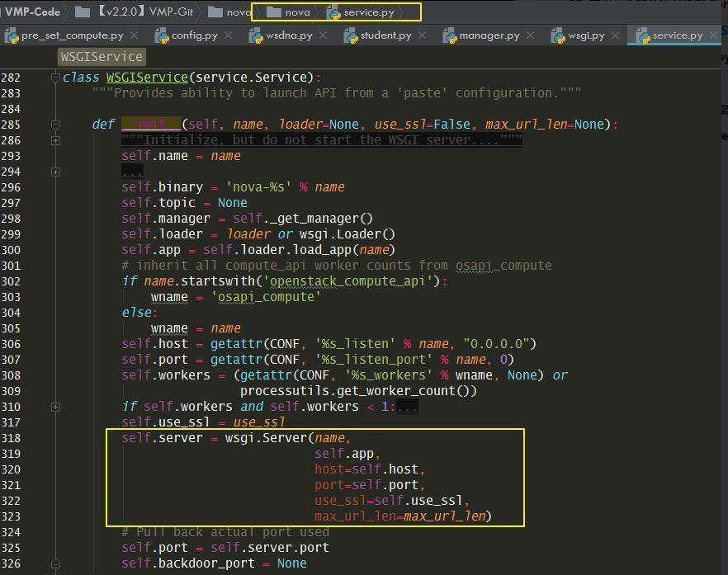728x575 pixels.
Task: Click string 'osapi_compute' on line 303
Action: pyautogui.click(x=266, y=297)
